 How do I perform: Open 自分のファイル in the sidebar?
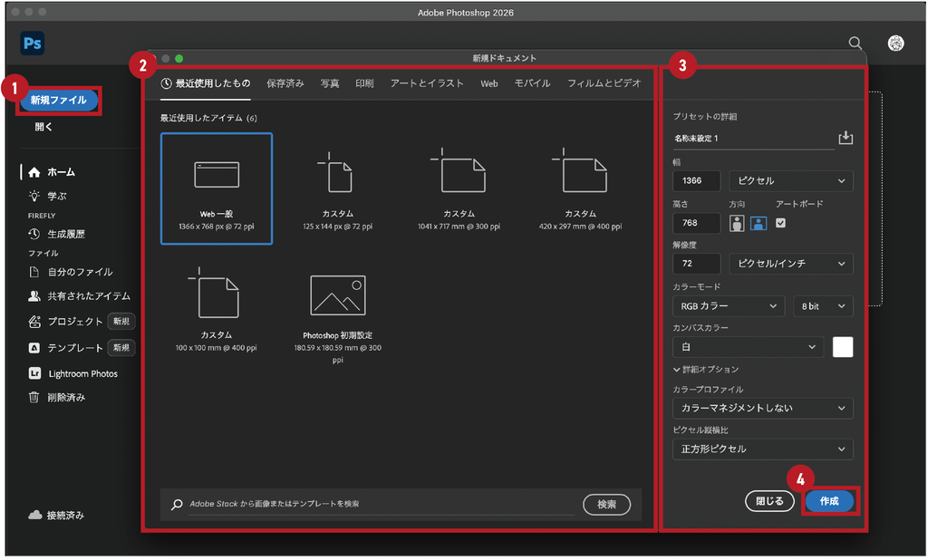71,273
